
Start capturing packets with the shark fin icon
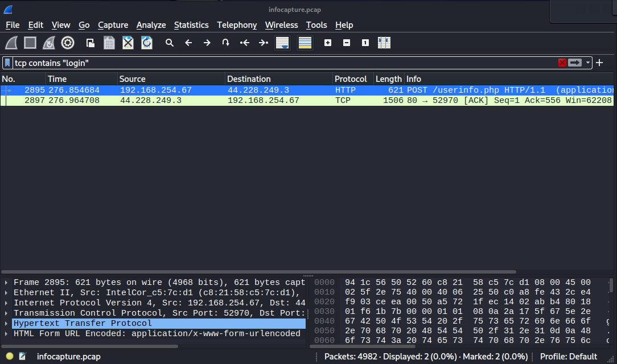[x=11, y=43]
